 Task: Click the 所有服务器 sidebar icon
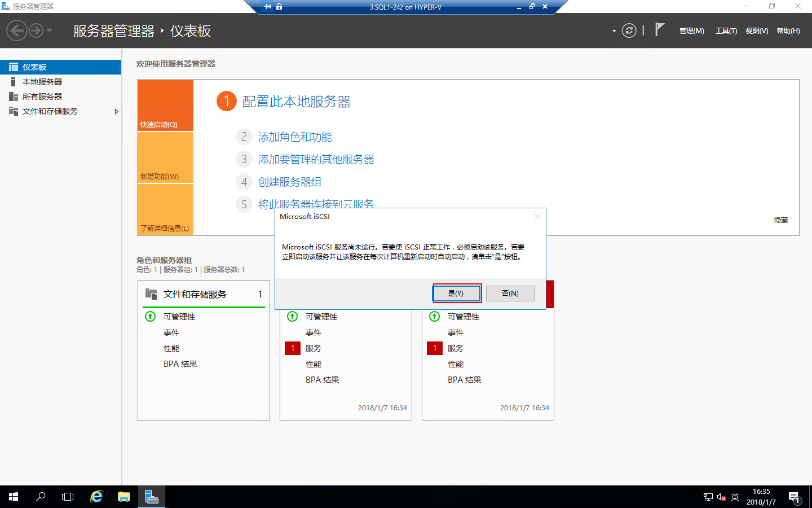14,97
